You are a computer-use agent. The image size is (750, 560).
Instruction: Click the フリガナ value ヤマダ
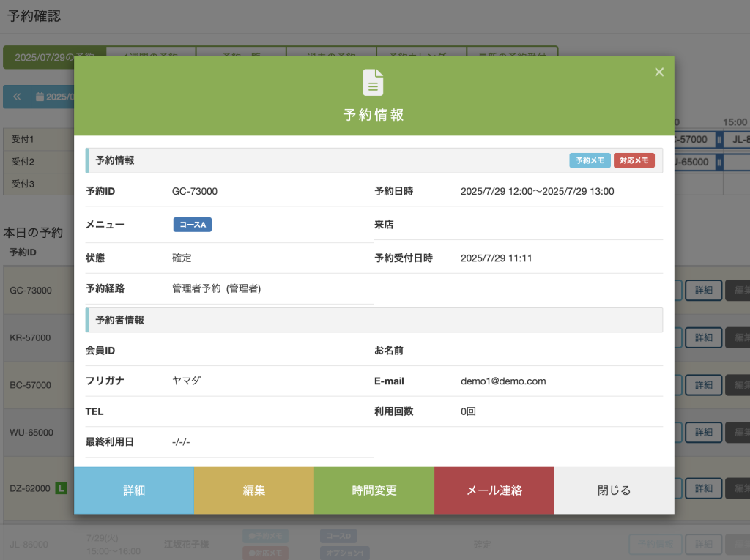tap(187, 381)
